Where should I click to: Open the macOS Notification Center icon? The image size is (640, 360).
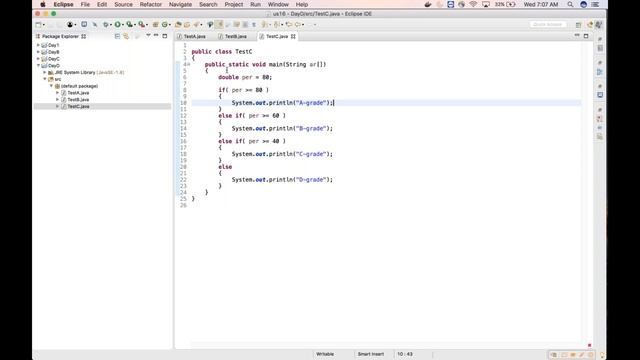[x=595, y=4]
